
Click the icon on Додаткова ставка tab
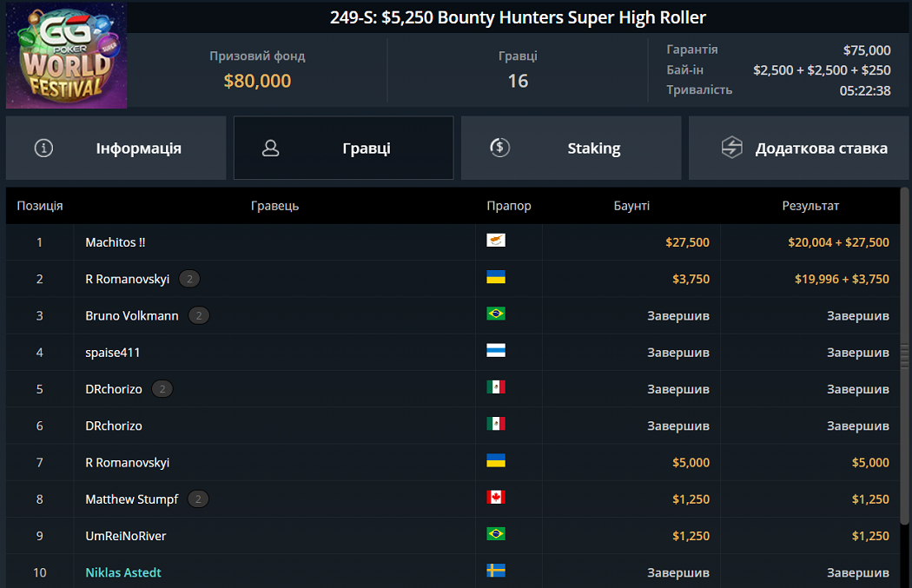point(732,148)
